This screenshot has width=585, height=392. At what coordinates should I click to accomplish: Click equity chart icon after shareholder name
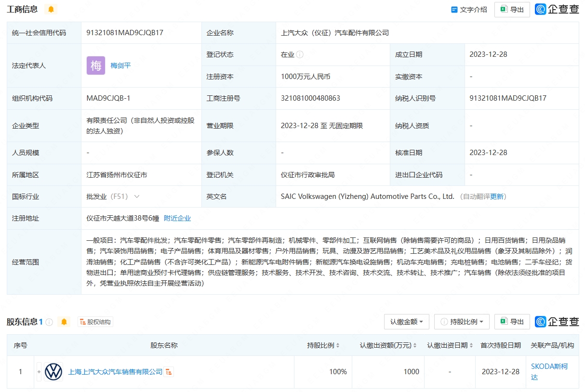pyautogui.click(x=169, y=372)
